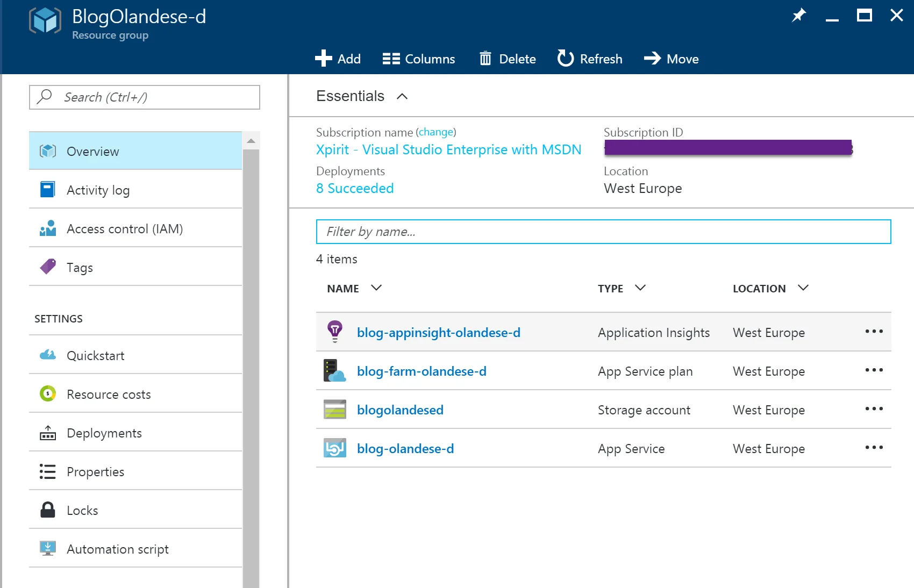This screenshot has width=914, height=588.
Task: Click the Columns grid icon
Action: click(x=391, y=59)
